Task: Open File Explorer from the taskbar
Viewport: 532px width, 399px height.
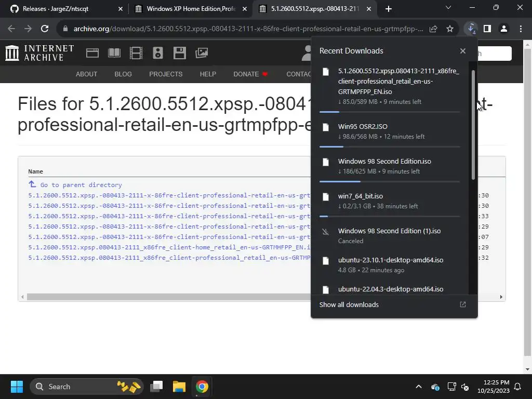Action: [179, 387]
